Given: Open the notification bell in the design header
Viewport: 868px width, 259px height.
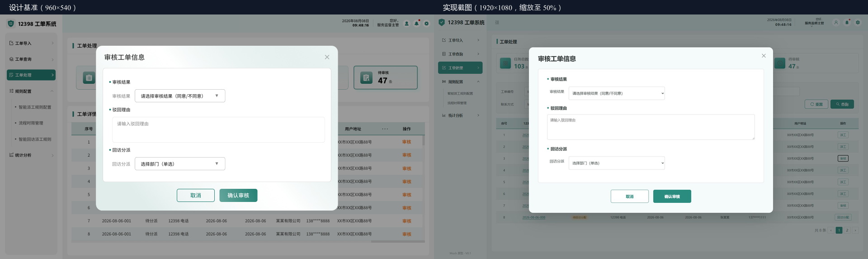Looking at the screenshot, I should pyautogui.click(x=416, y=24).
